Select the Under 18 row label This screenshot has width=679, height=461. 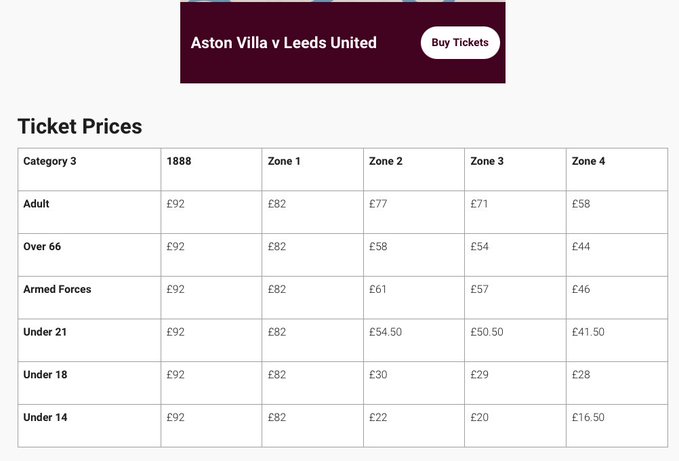[45, 374]
